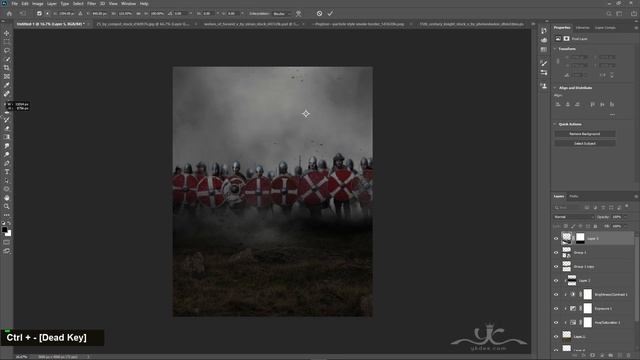
Task: Open the Properties panel flyout menu
Action: (x=636, y=28)
